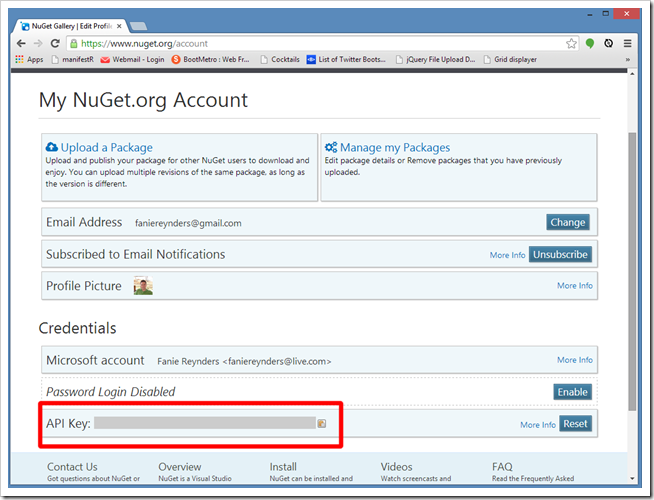Reset the API key
Screen dimensions: 654x500
[575, 424]
